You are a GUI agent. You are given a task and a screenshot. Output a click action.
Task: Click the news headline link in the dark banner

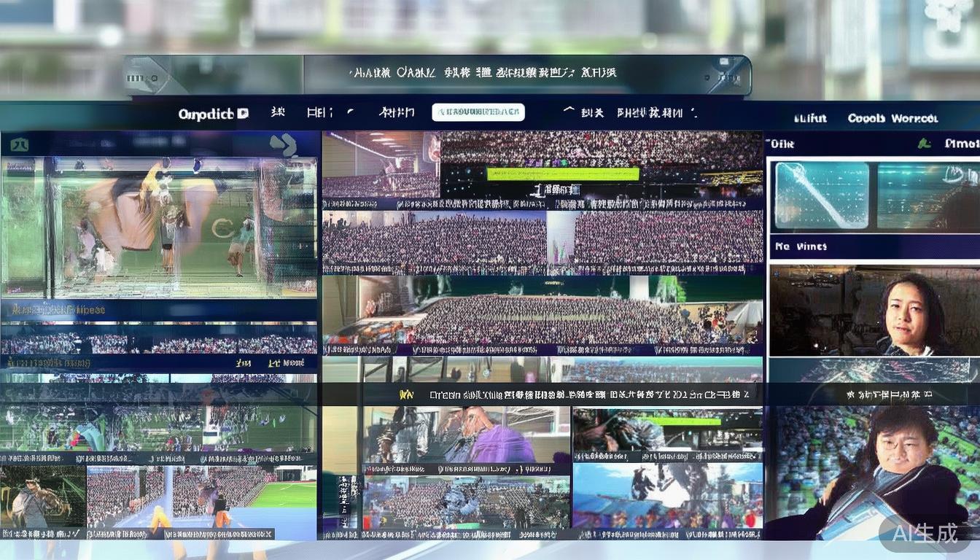click(583, 394)
